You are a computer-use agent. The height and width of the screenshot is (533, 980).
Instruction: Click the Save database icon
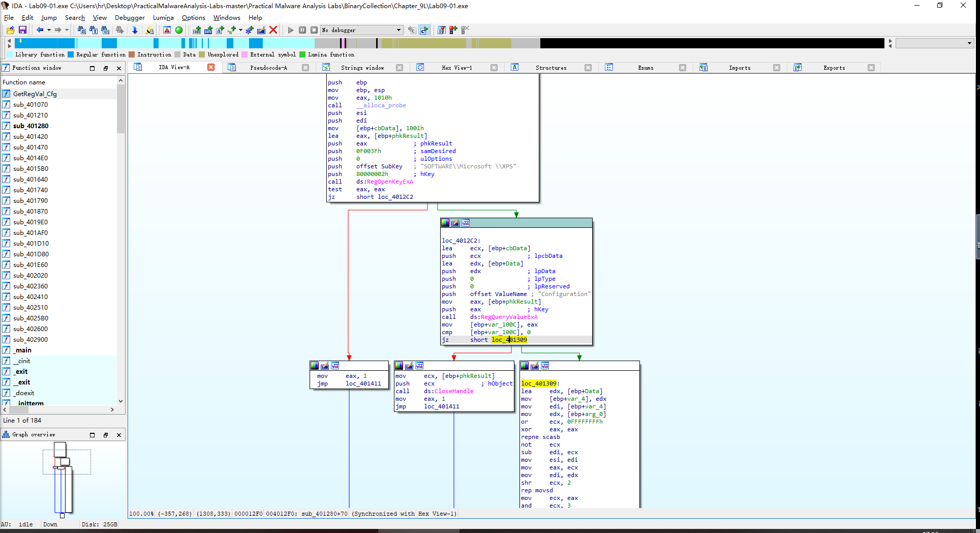coord(22,30)
